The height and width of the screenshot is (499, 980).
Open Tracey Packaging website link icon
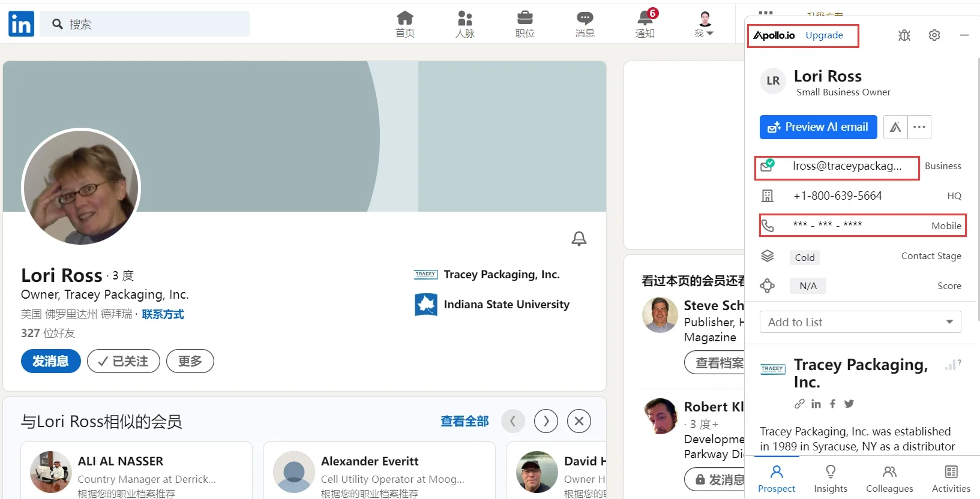pos(799,404)
